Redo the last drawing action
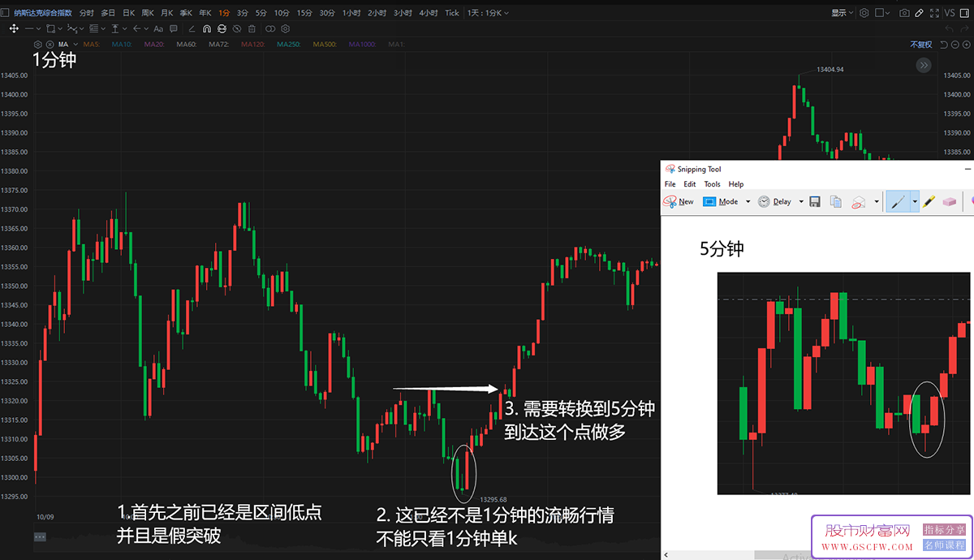The width and height of the screenshot is (974, 560). click(x=964, y=28)
